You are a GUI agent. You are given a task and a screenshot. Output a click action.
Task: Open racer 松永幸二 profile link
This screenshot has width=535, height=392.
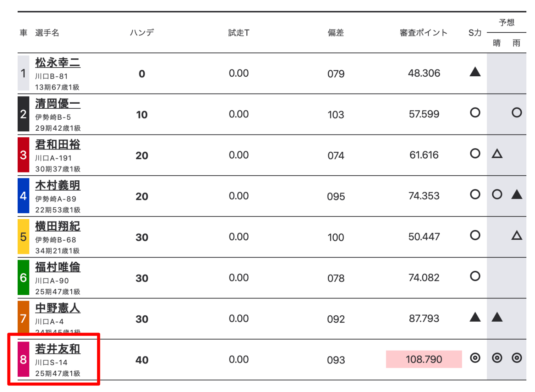click(x=58, y=63)
